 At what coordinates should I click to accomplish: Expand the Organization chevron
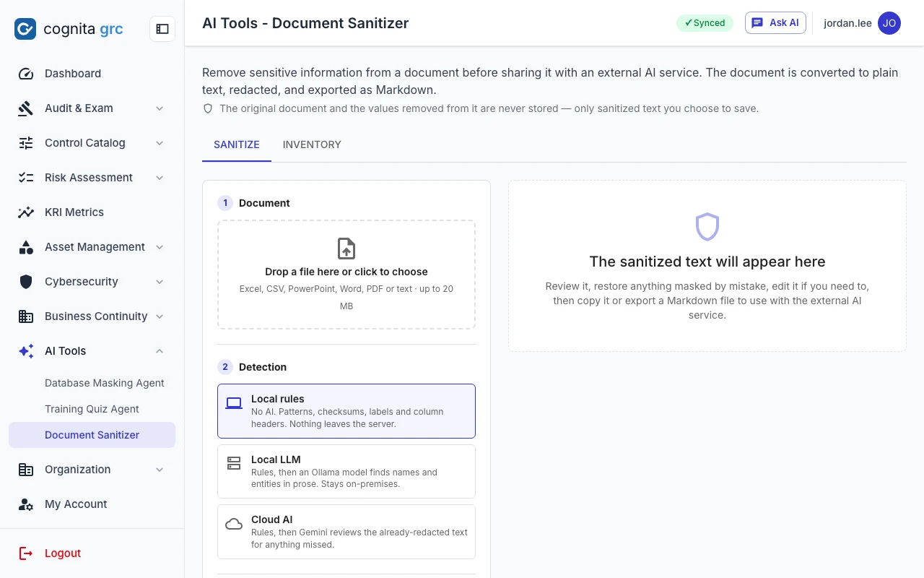coord(160,470)
